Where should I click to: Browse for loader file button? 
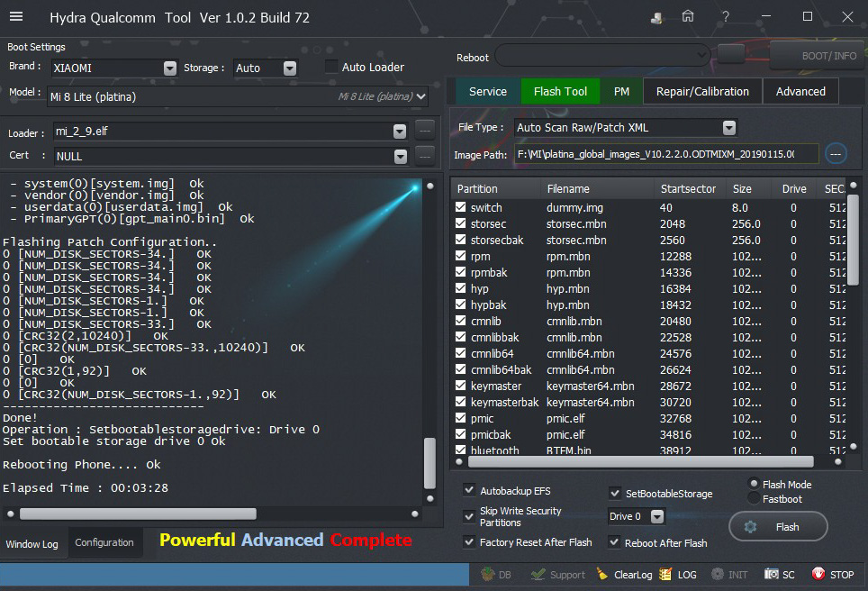tap(425, 131)
